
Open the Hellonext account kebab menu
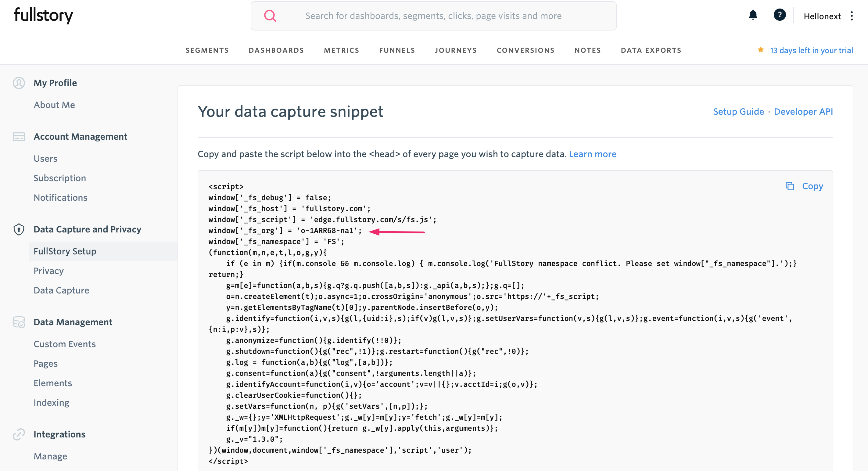pos(852,16)
